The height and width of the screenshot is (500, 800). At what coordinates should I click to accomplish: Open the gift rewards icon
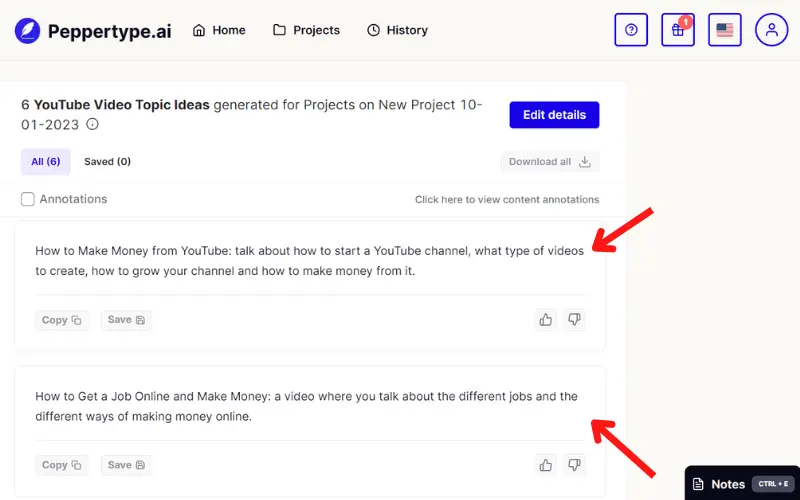(678, 30)
